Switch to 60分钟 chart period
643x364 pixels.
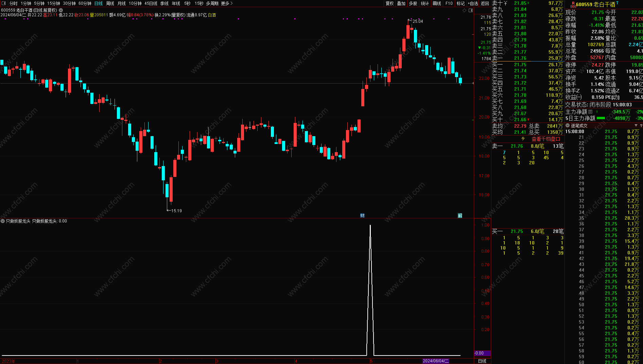pyautogui.click(x=85, y=3)
